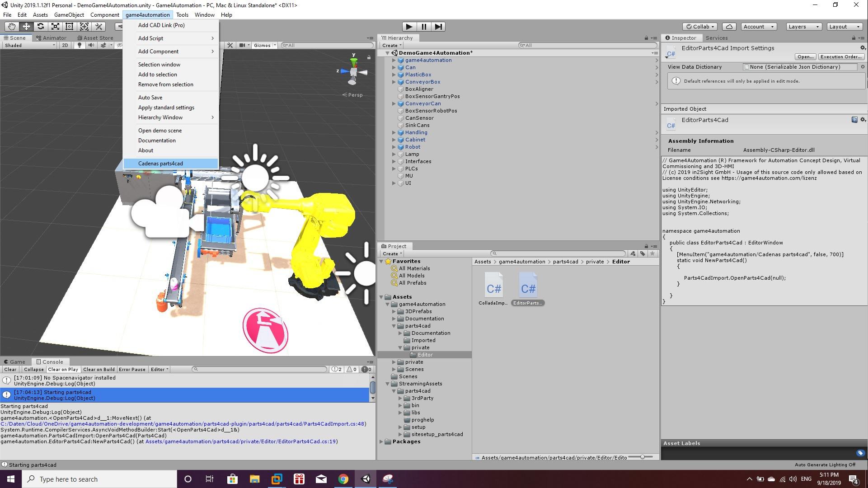Click the Console Clear button
Image resolution: width=868 pixels, height=488 pixels.
pyautogui.click(x=10, y=369)
